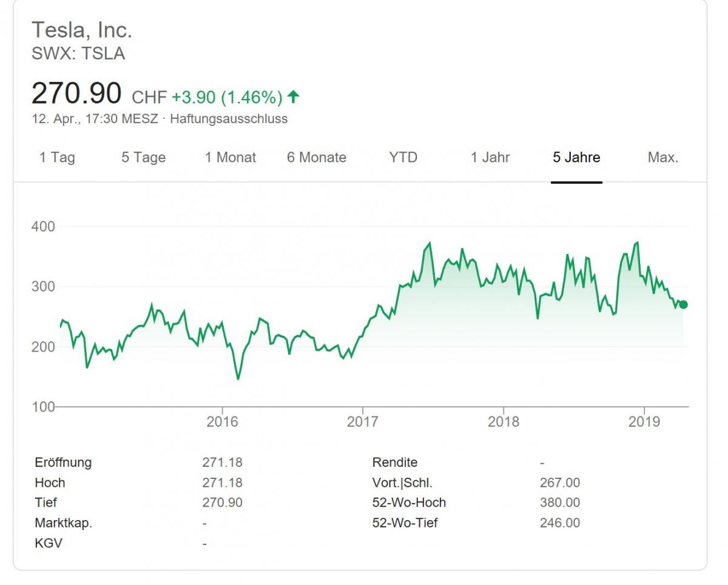Click the Hoch label
This screenshot has width=728, height=585.
click(50, 483)
